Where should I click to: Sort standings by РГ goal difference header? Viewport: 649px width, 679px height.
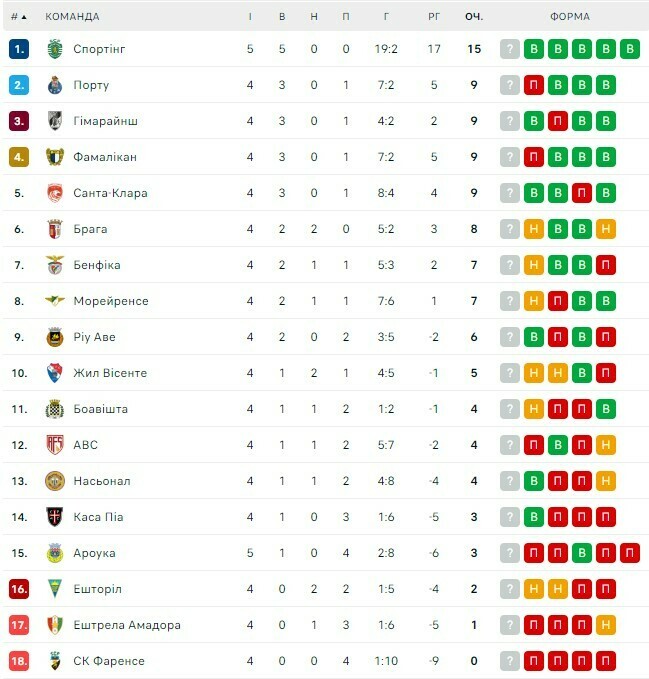434,17
